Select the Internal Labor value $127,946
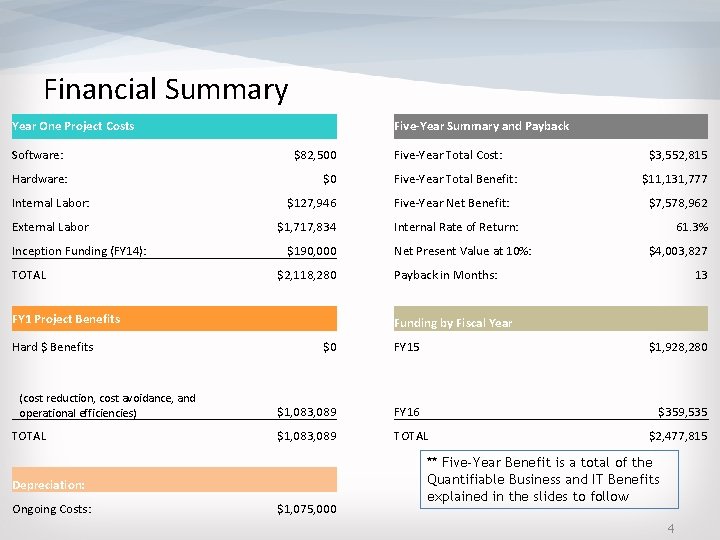The width and height of the screenshot is (720, 540). (312, 203)
